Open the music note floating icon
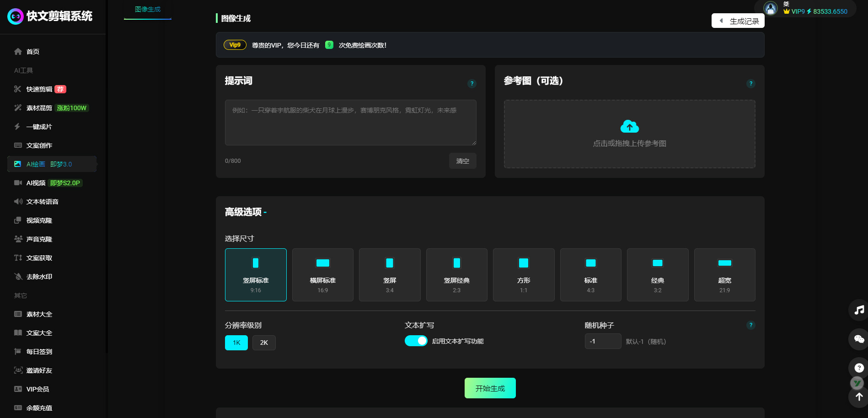 tap(859, 310)
